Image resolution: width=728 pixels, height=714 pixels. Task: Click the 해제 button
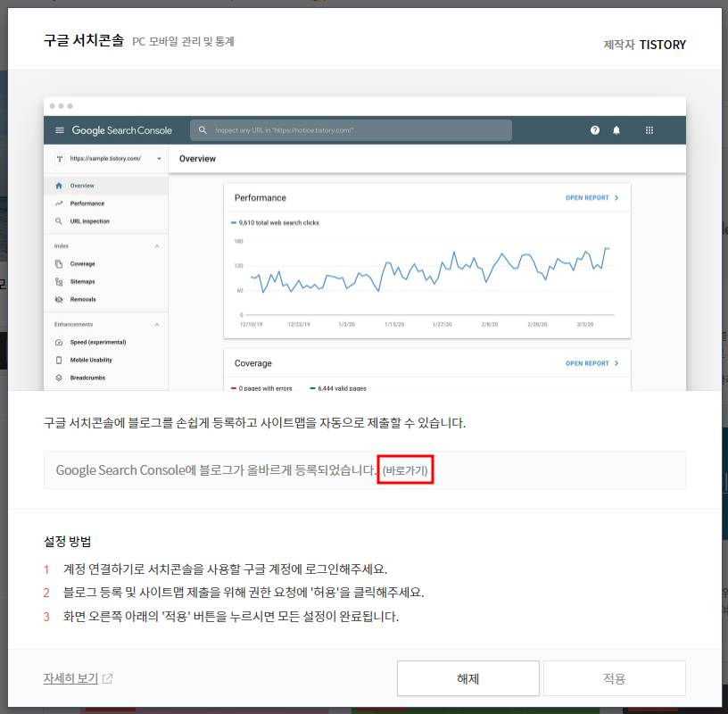467,678
